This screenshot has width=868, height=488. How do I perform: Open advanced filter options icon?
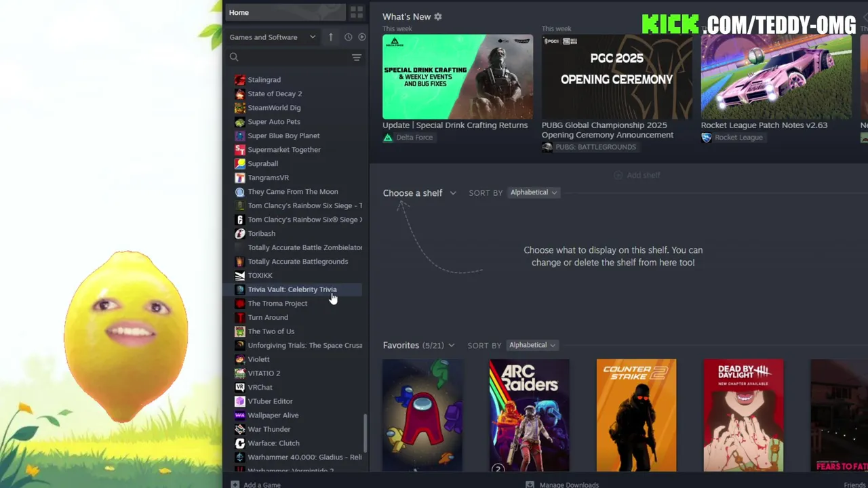357,58
